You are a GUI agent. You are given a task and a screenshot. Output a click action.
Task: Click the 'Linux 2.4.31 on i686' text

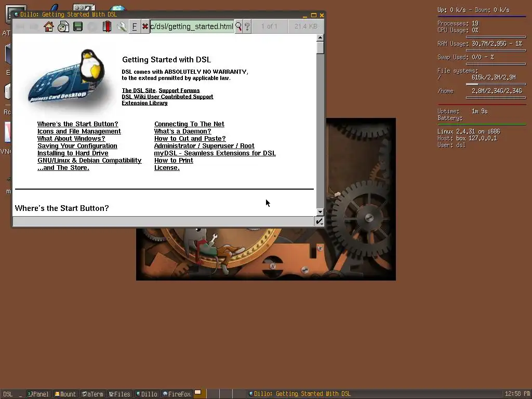click(469, 131)
